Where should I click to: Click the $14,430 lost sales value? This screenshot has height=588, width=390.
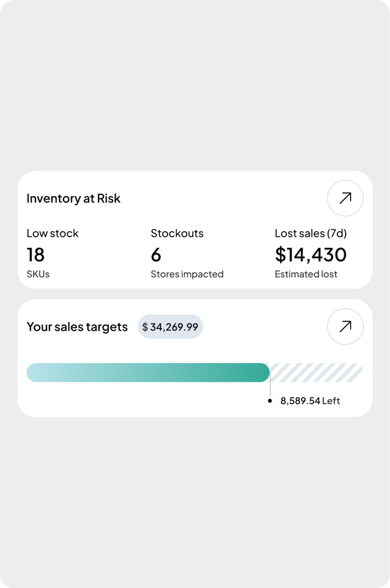click(x=311, y=255)
